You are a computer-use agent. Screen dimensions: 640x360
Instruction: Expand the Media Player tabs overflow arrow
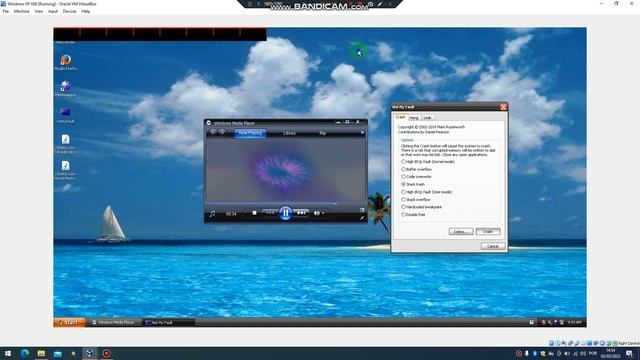(362, 133)
